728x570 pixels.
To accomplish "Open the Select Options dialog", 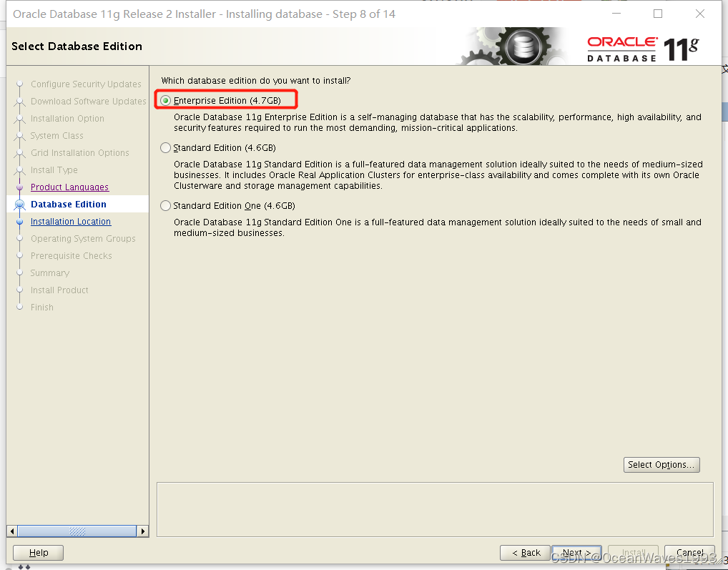I will coord(661,465).
